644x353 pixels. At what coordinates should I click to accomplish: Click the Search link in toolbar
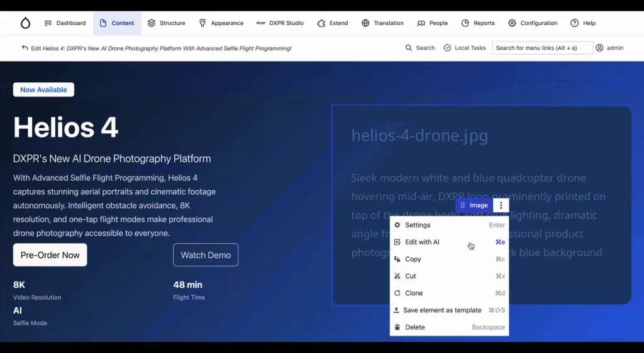420,48
